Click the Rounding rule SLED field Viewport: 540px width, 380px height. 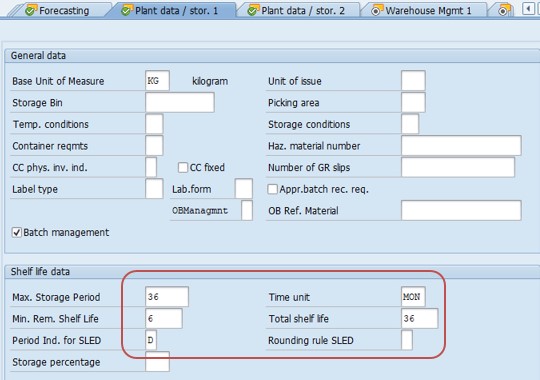[x=407, y=340]
